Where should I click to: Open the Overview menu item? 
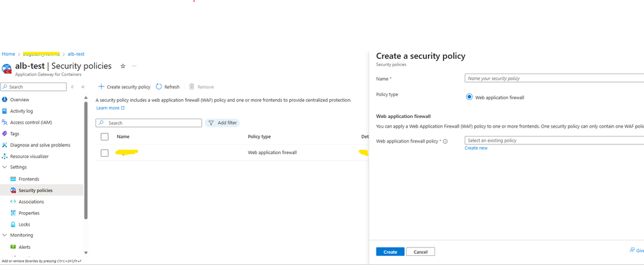coord(19,100)
